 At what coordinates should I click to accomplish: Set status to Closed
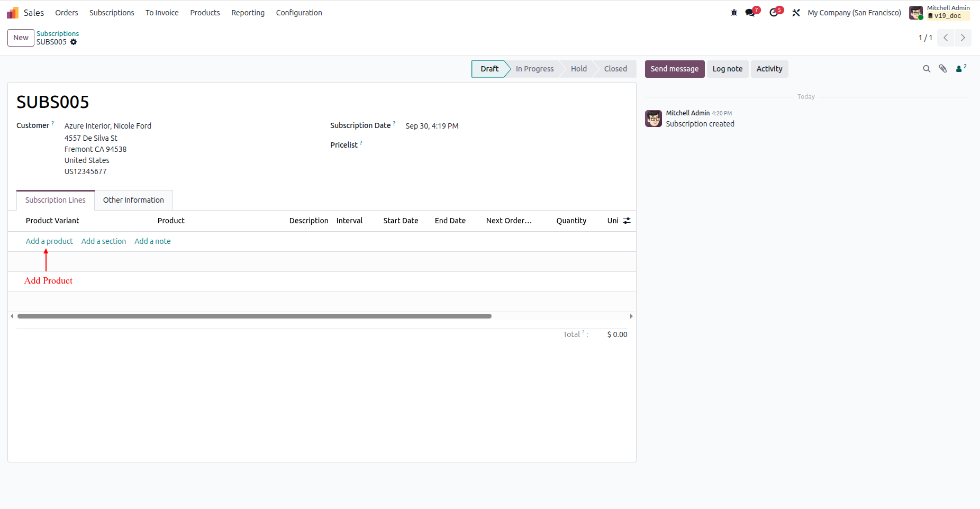point(615,69)
